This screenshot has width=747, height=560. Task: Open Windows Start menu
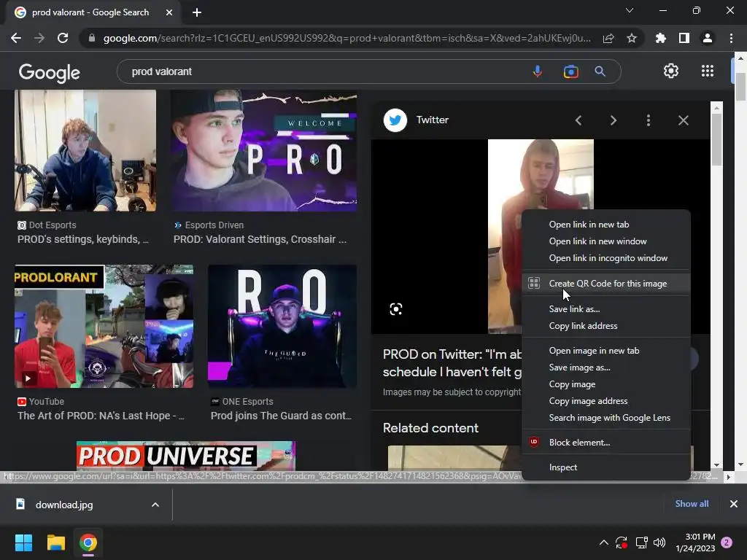pos(23,542)
